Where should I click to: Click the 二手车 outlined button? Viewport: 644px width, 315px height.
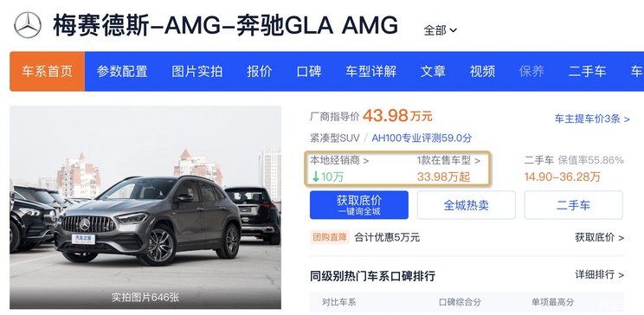[573, 204]
